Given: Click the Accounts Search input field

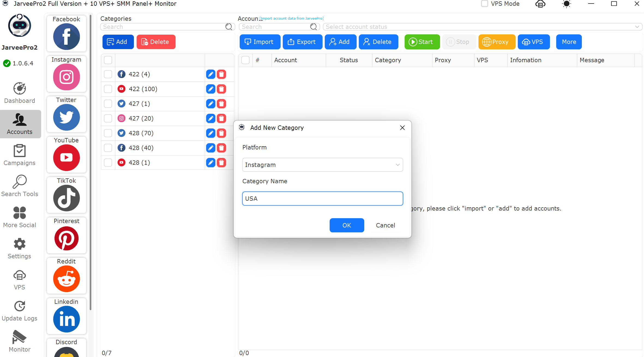Looking at the screenshot, I should 279,27.
